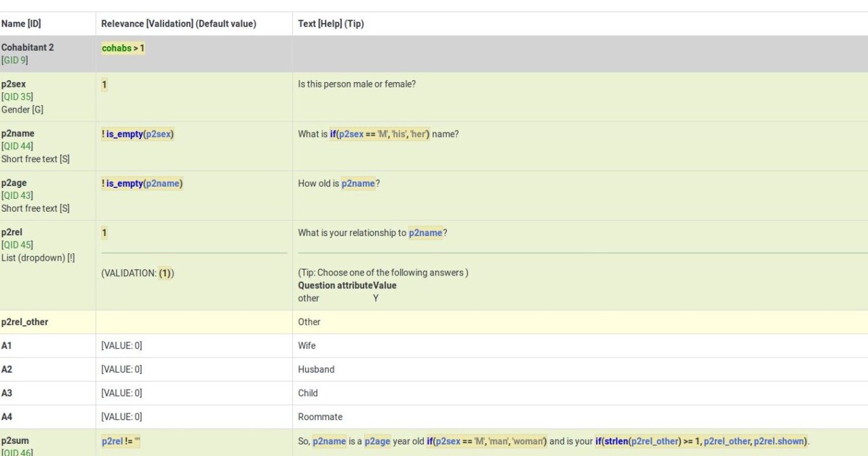Click the 'Name [ID]' column header
Viewport: 868px width, 456px height.
(x=21, y=24)
